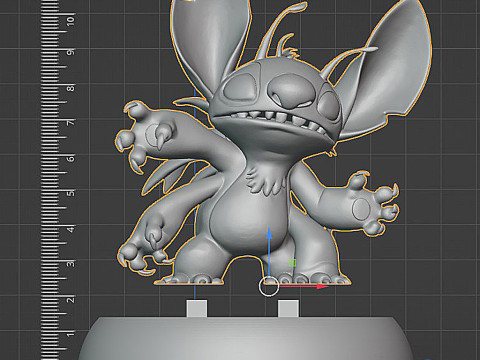Viewport: 480px width, 360px height.
Task: Click the blue Z-axis move gizmo arrow
Action: pos(269,233)
